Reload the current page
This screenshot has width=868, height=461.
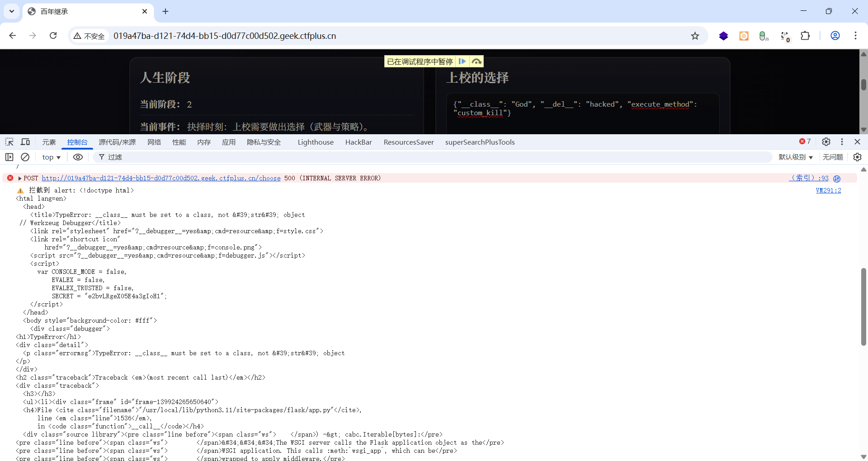click(53, 36)
